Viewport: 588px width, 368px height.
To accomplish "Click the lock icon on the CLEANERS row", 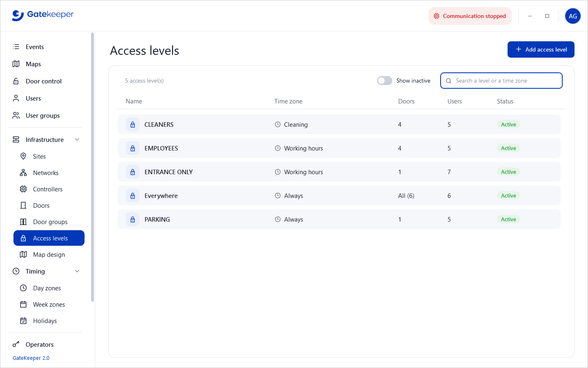I will click(133, 124).
